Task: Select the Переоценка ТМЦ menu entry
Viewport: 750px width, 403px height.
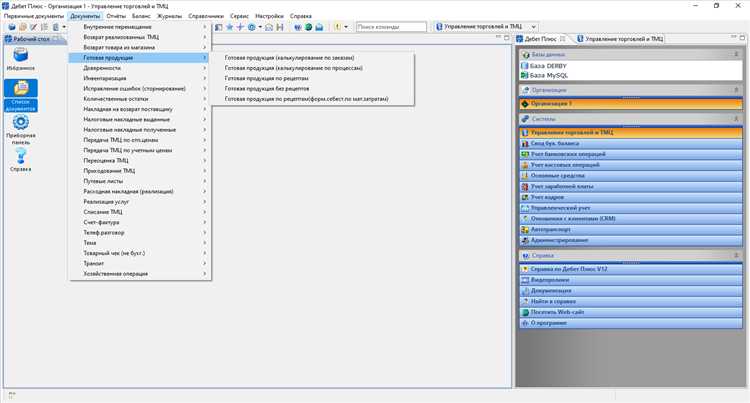Action: [140, 161]
